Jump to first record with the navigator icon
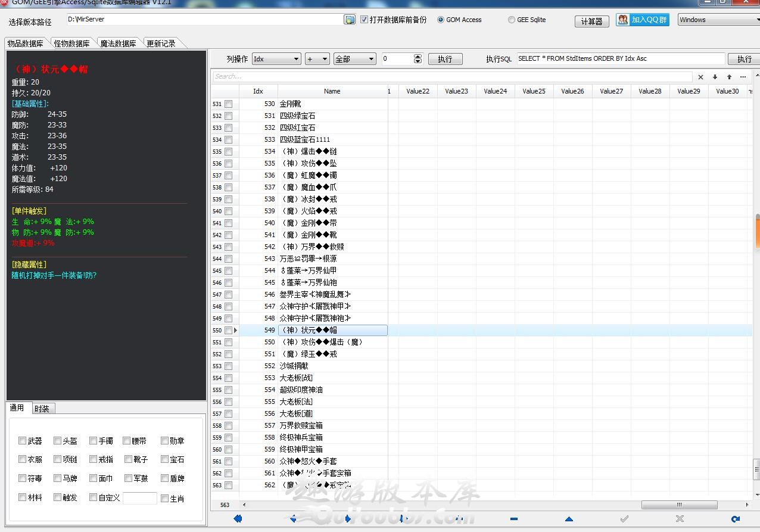Image resolution: width=760 pixels, height=532 pixels. point(238,519)
